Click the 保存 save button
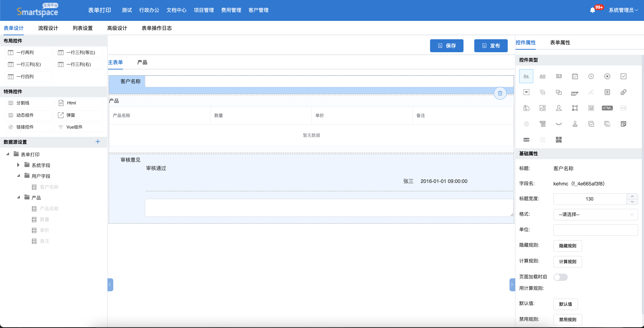Image resolution: width=644 pixels, height=328 pixels. click(446, 46)
